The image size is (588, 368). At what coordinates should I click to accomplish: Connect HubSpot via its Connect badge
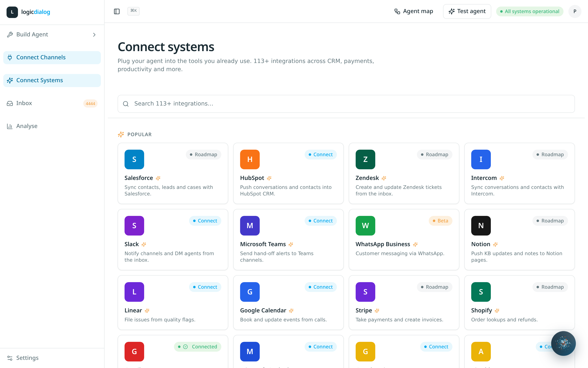321,155
